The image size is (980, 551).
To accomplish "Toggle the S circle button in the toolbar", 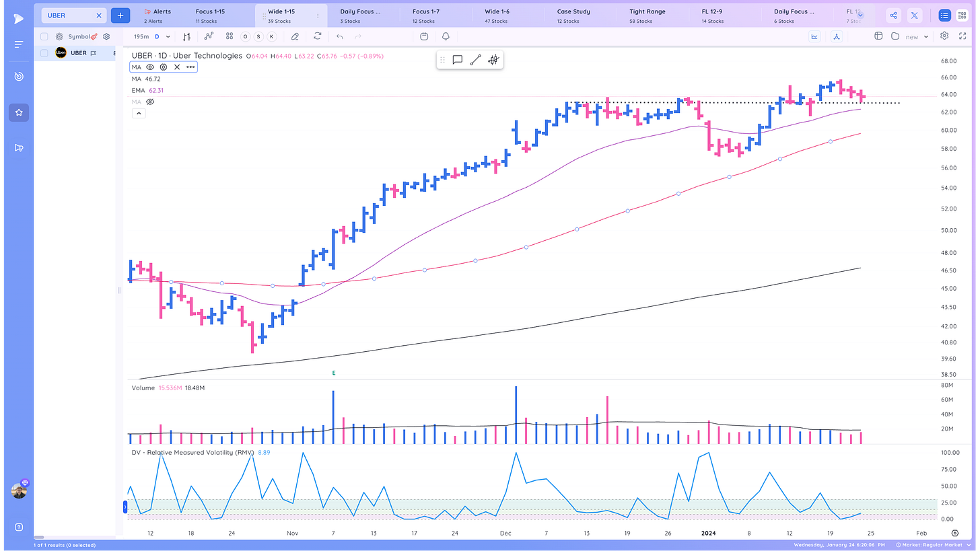I will (x=258, y=36).
